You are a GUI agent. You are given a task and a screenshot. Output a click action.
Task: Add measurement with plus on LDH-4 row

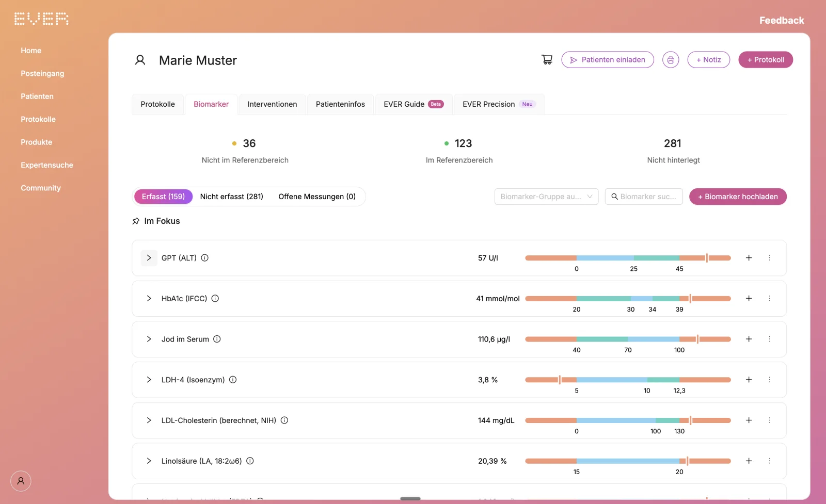point(749,380)
